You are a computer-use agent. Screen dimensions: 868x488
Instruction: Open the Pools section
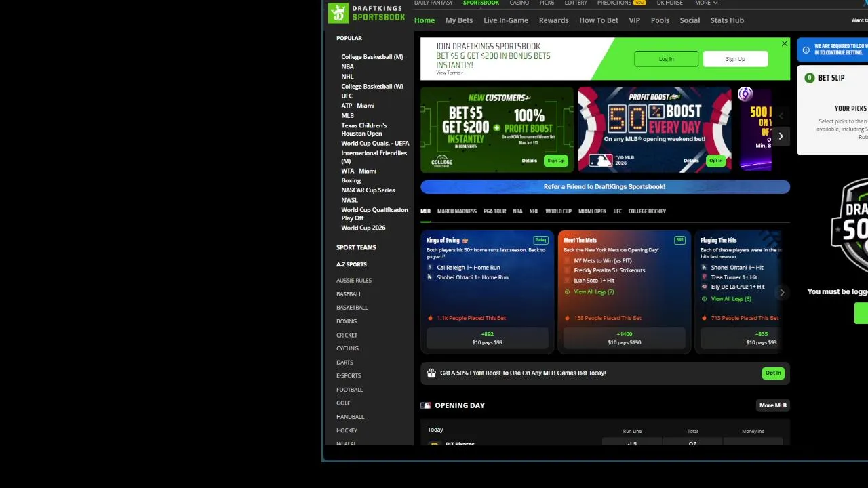tap(660, 20)
